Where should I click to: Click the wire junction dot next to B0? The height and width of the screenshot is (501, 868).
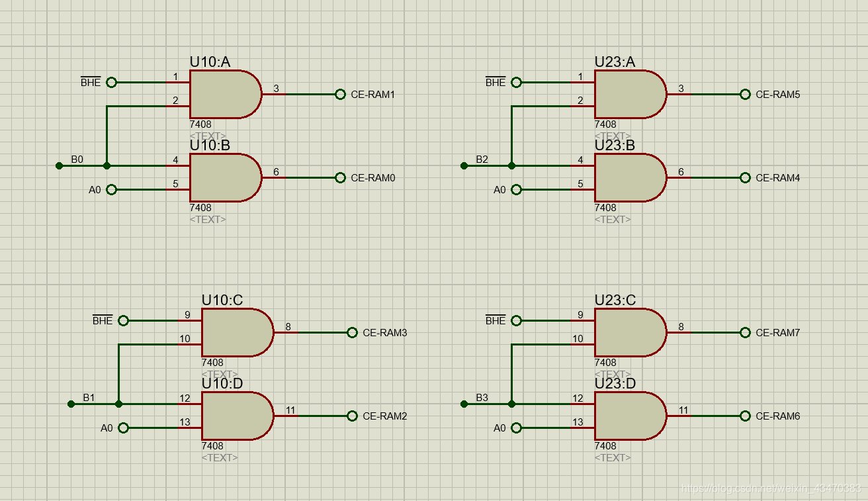[107, 166]
